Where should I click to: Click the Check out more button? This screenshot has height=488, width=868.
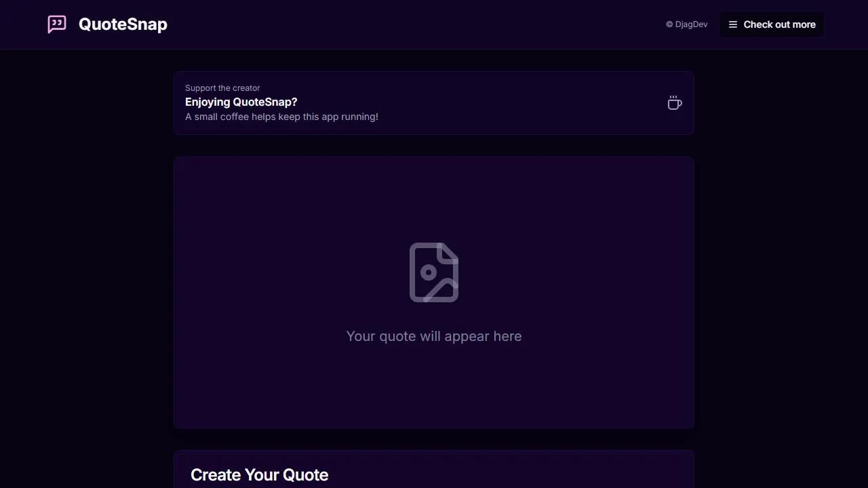[772, 24]
